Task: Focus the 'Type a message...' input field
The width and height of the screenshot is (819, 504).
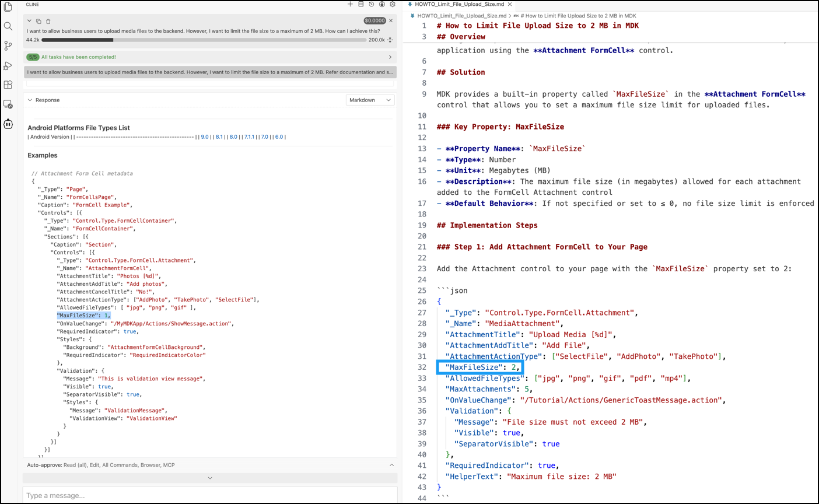Action: [x=210, y=495]
